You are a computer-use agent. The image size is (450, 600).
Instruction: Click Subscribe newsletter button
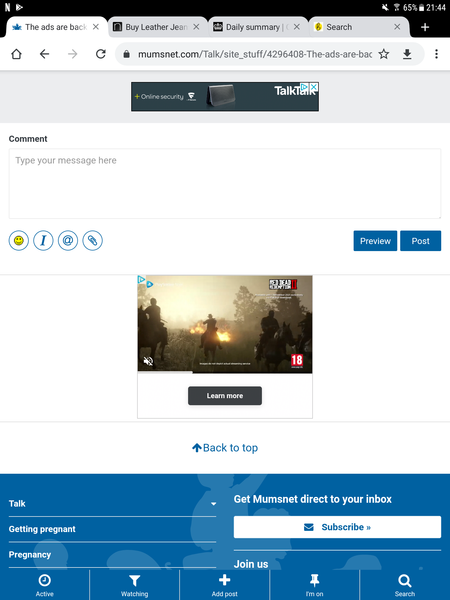(337, 527)
